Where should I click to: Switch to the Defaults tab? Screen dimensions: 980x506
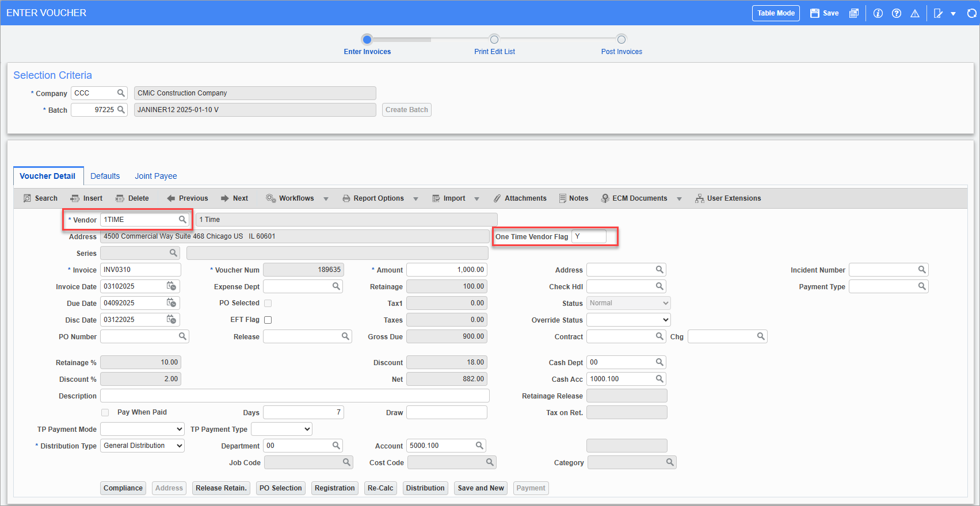click(x=105, y=176)
